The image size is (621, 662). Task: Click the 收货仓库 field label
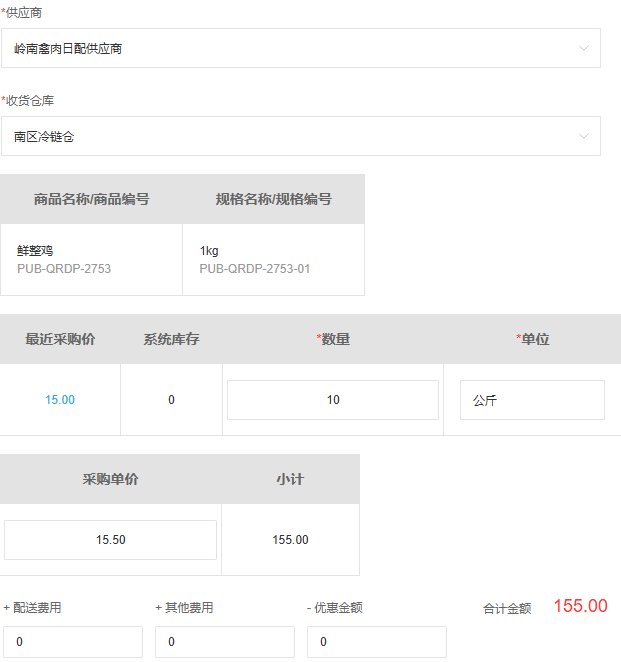27,100
